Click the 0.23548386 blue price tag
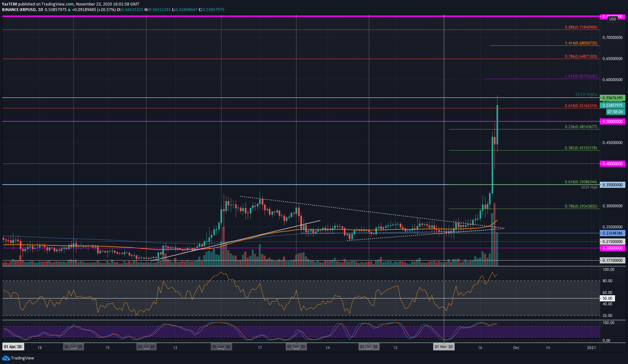628x364 pixels. [x=612, y=233]
